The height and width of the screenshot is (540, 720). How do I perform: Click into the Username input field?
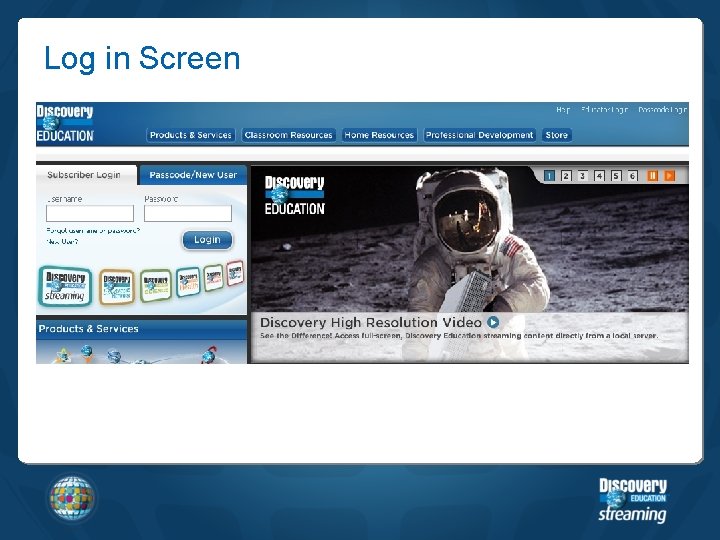pyautogui.click(x=90, y=214)
